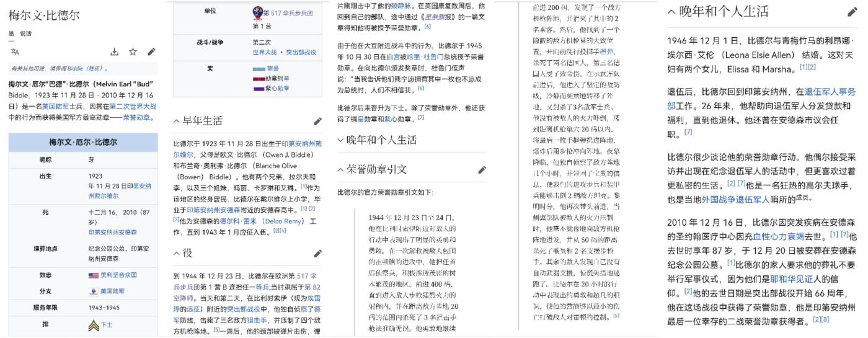The height and width of the screenshot is (338, 868).
Task: Click the Army emblem in 分支 row
Action: pyautogui.click(x=94, y=291)
